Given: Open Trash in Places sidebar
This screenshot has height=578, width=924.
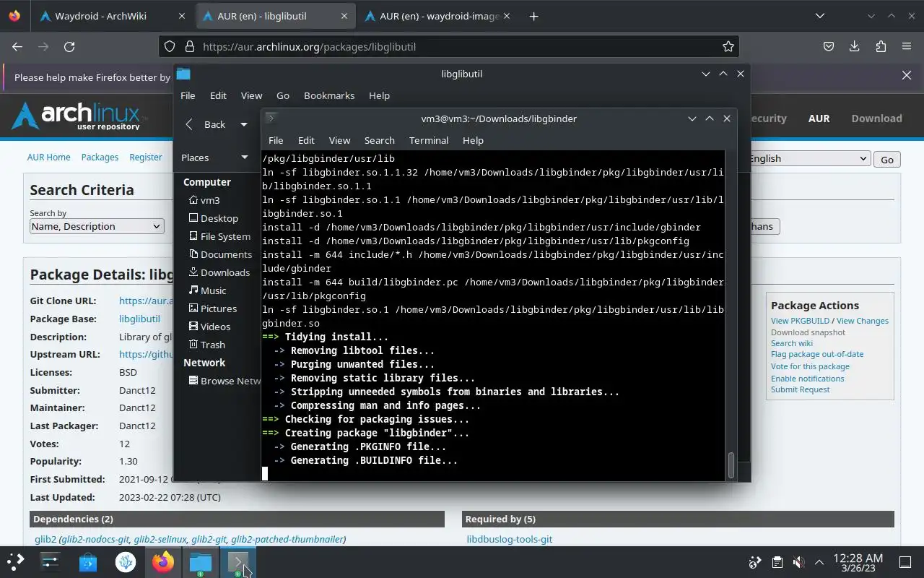Looking at the screenshot, I should (206, 345).
